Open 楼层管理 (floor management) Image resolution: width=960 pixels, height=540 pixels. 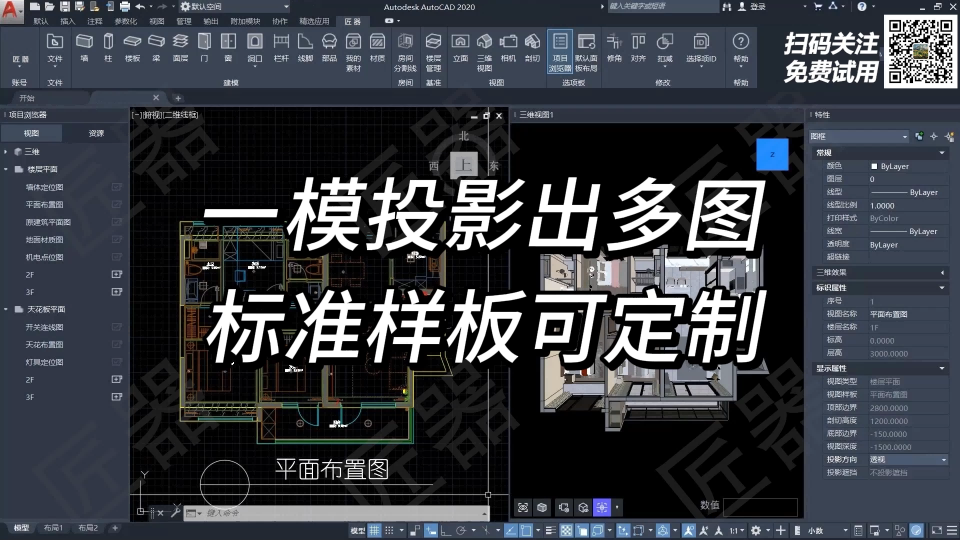pyautogui.click(x=433, y=52)
